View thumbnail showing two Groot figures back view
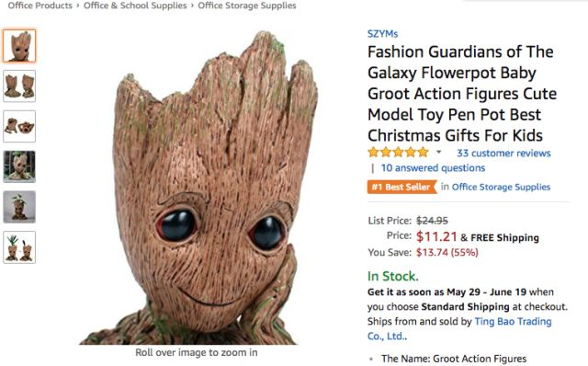588x366 pixels. pos(19,86)
